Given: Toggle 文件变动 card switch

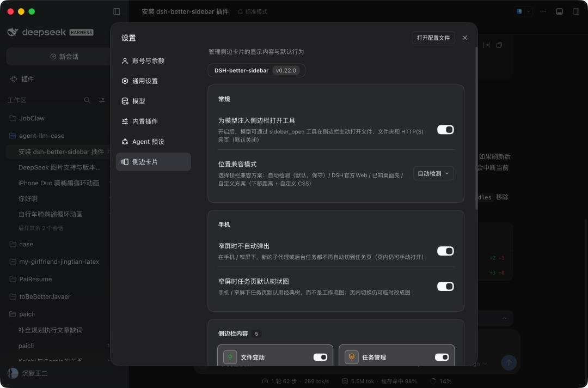Looking at the screenshot, I should (x=320, y=357).
